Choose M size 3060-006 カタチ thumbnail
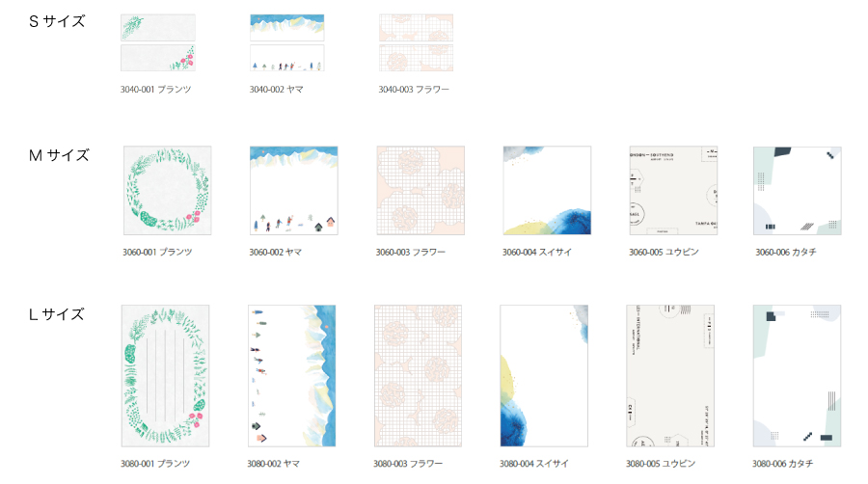Image resolution: width=868 pixels, height=484 pixels. pos(797,190)
